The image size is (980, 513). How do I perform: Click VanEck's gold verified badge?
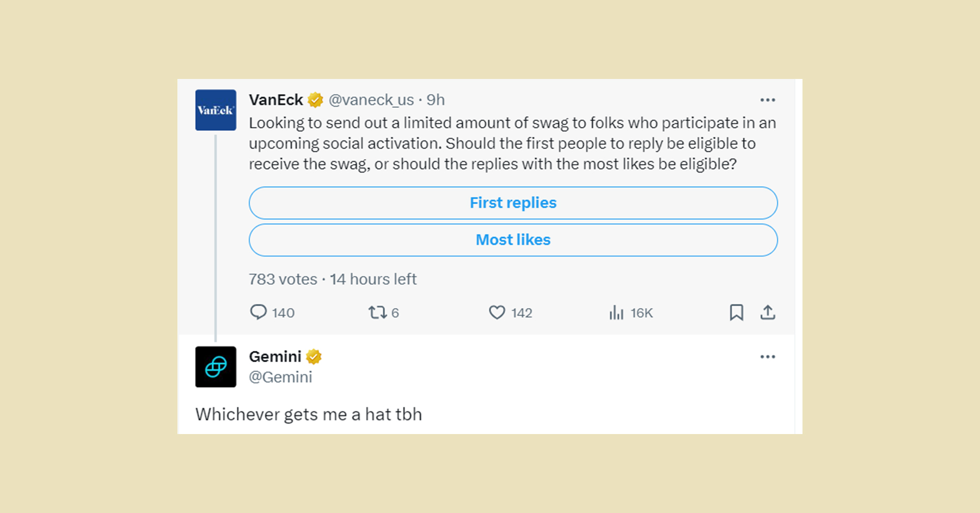[x=315, y=100]
